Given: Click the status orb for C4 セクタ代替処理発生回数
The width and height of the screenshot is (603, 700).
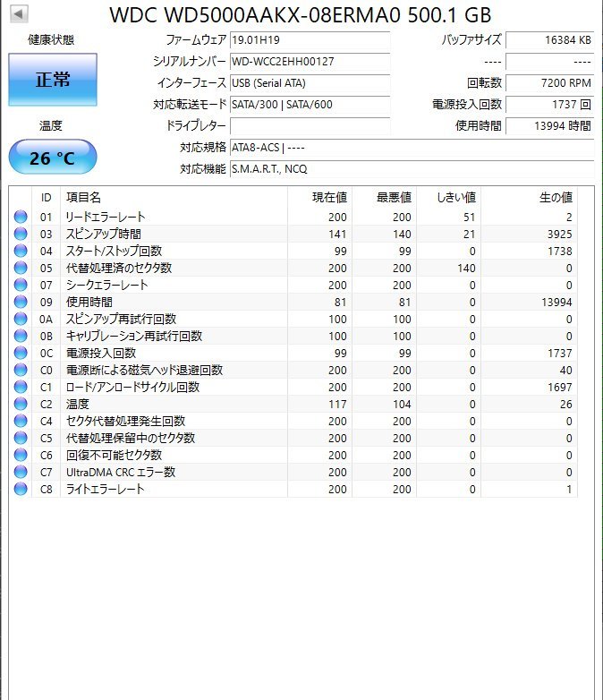Looking at the screenshot, I should pyautogui.click(x=21, y=421).
